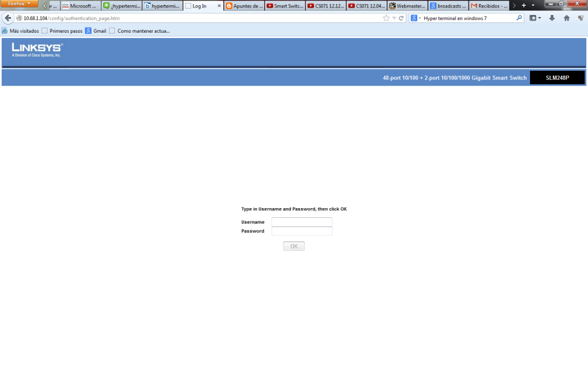Click the Password input field
This screenshot has height=368, width=588.
point(301,231)
